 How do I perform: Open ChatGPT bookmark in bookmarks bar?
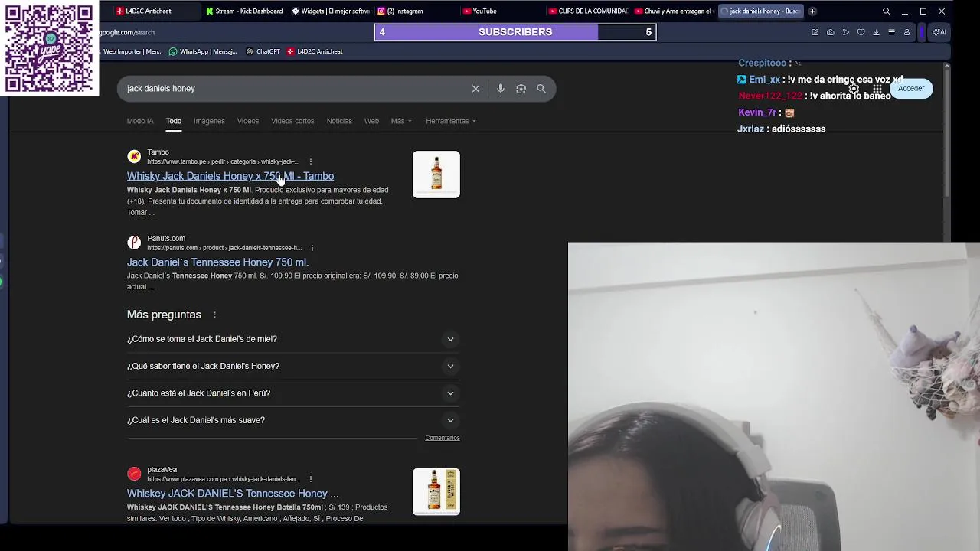pos(263,51)
